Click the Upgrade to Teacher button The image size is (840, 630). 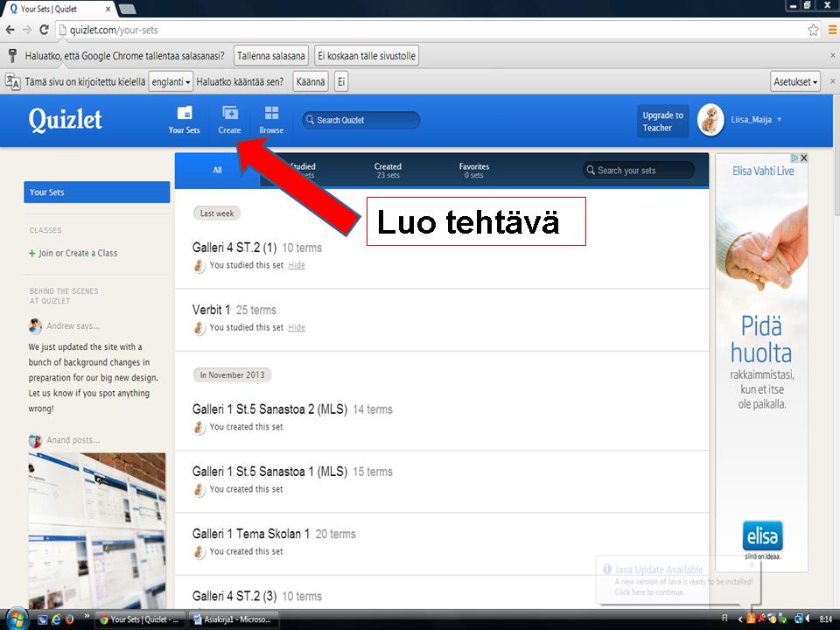(x=663, y=122)
